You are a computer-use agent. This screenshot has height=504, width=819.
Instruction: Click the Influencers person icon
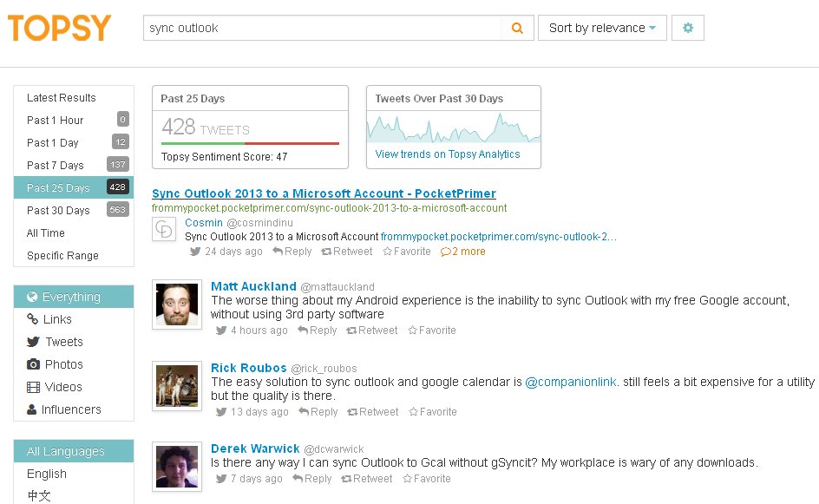click(x=32, y=409)
